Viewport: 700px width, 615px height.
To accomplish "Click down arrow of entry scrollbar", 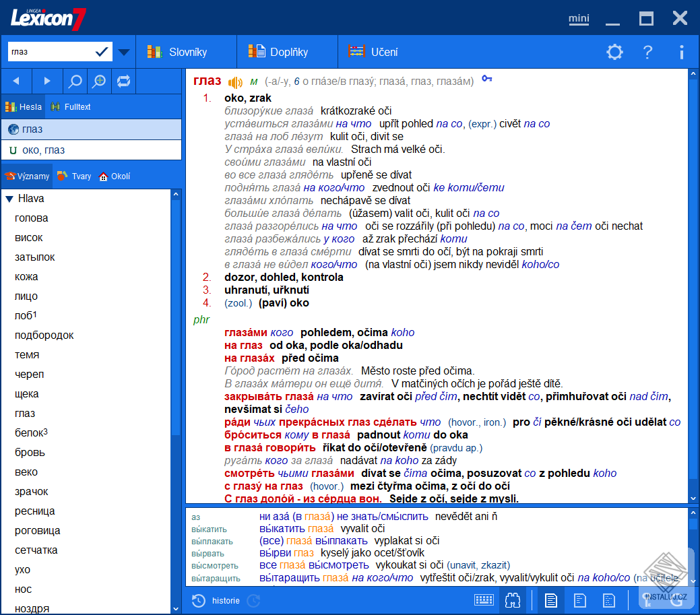I will 693,498.
